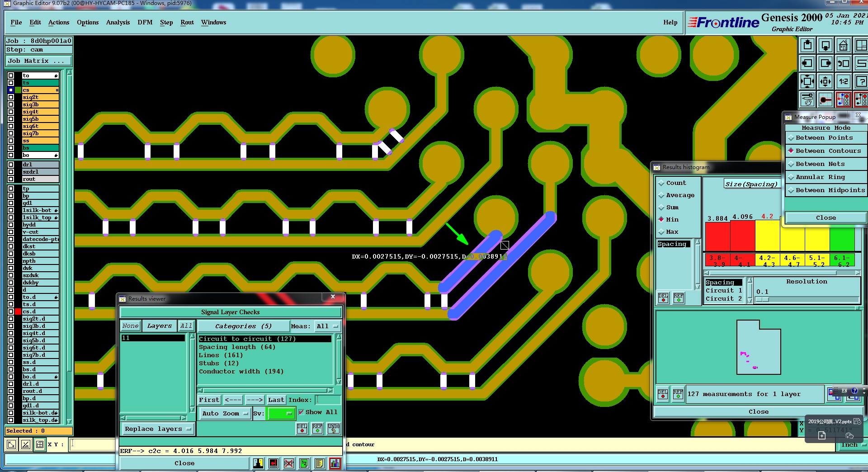Click the crossed-out REF icon

[289, 463]
